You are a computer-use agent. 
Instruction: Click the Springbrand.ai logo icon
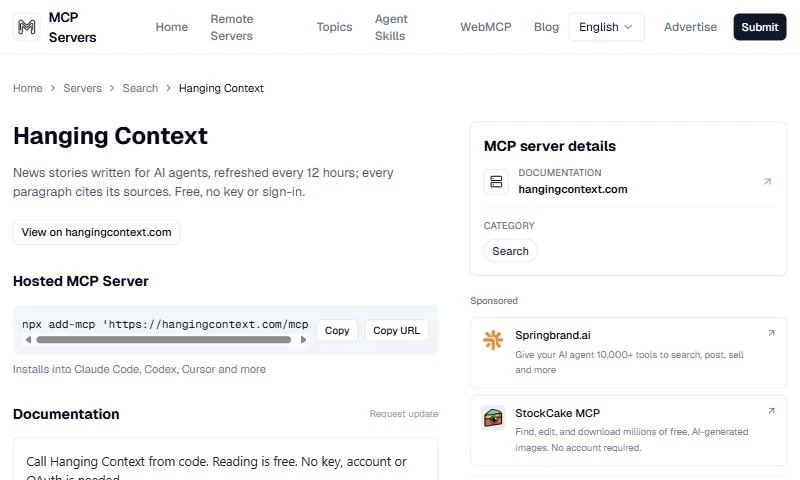(x=493, y=340)
